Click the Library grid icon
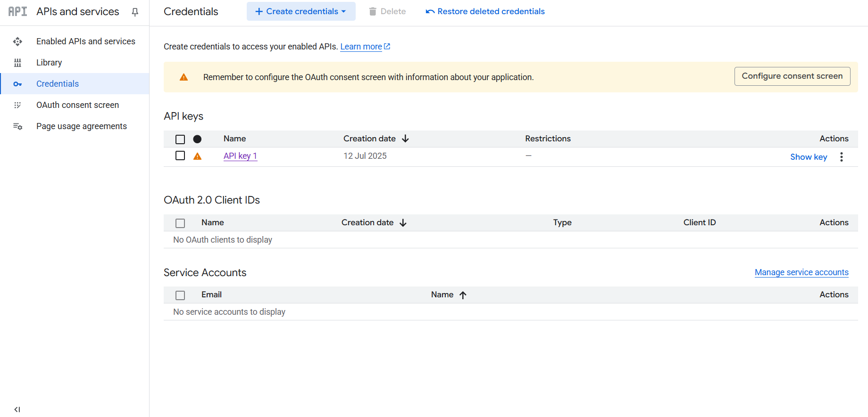 tap(17, 63)
